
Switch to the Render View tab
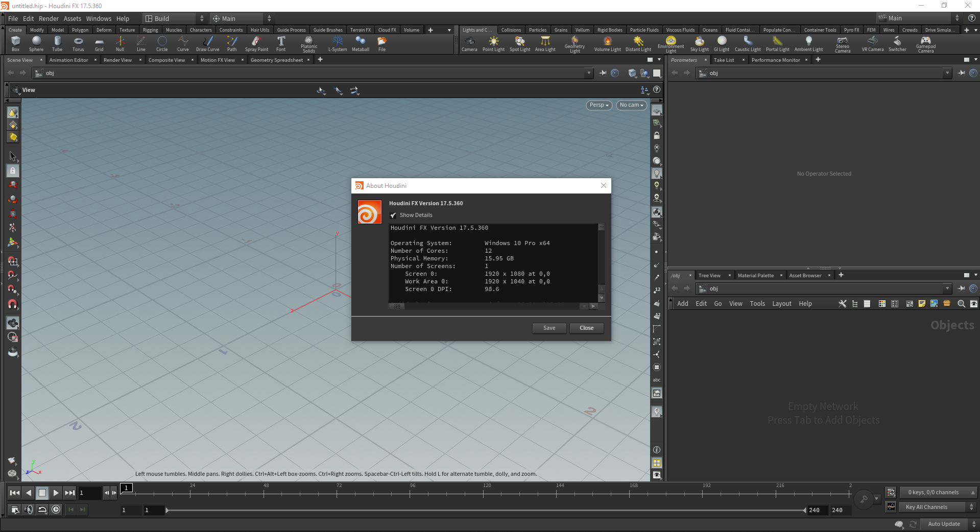click(x=117, y=60)
